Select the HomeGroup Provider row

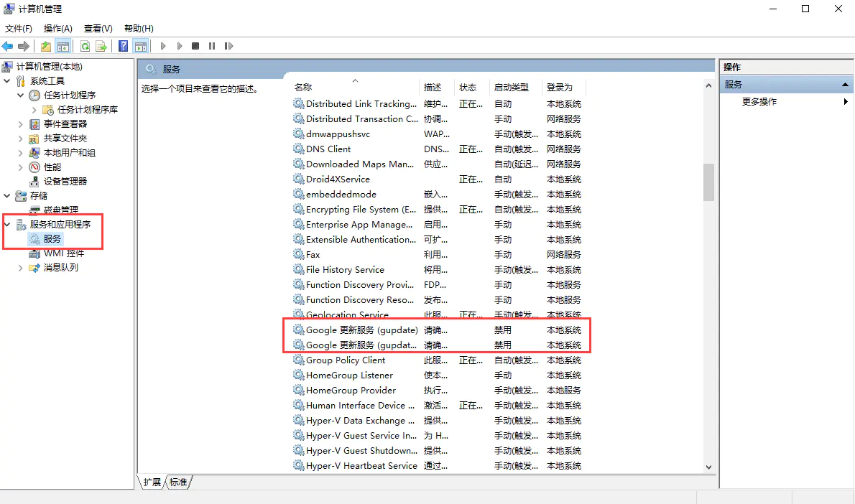click(438, 391)
